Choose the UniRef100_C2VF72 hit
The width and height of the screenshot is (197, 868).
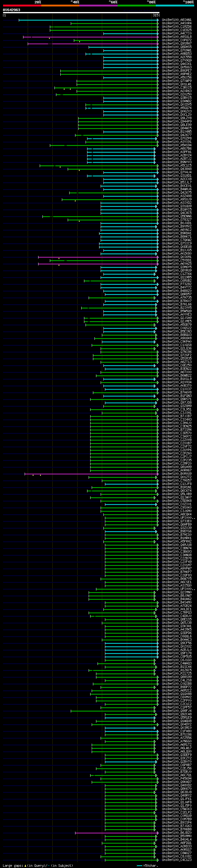(x=177, y=446)
